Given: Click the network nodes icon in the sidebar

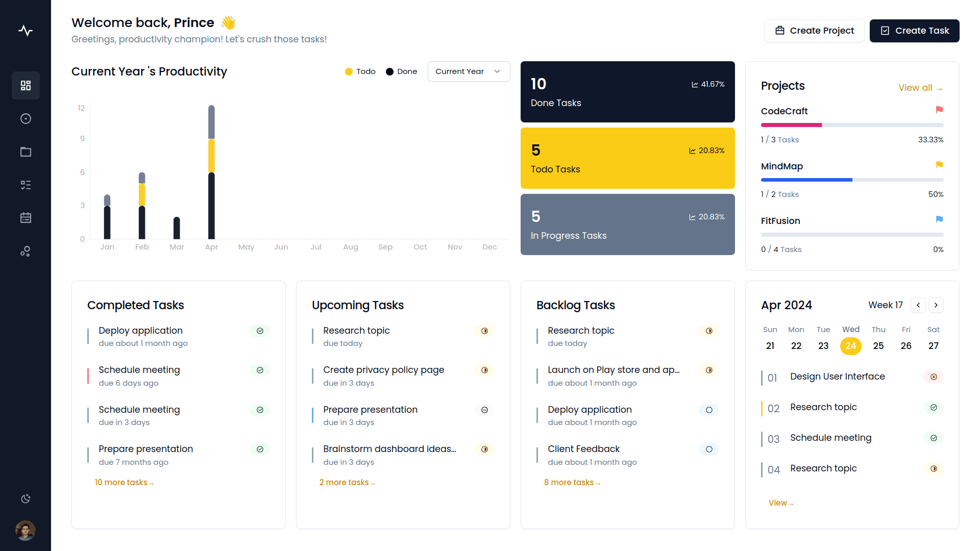Looking at the screenshot, I should 26,251.
